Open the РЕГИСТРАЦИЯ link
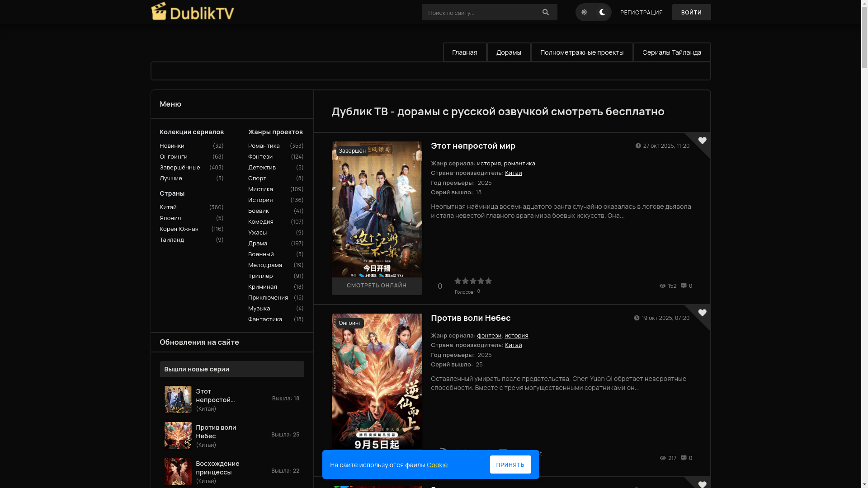The image size is (868, 488). click(x=641, y=13)
